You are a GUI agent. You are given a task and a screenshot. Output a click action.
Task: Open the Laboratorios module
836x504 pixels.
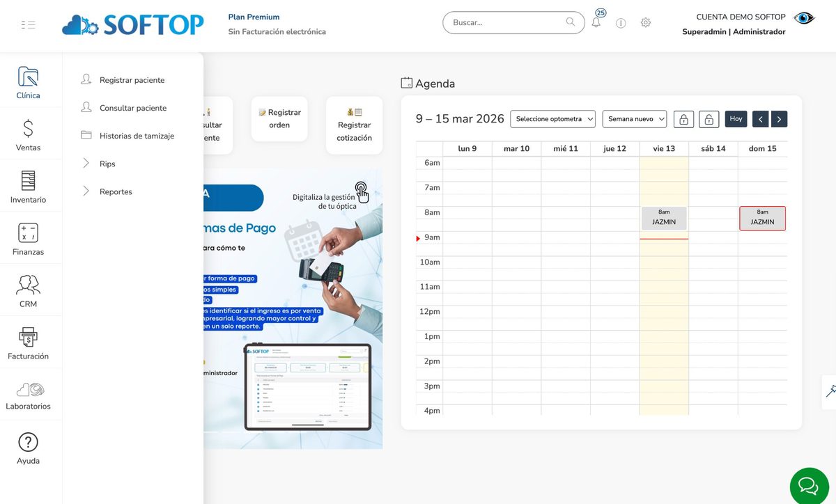[x=29, y=395]
